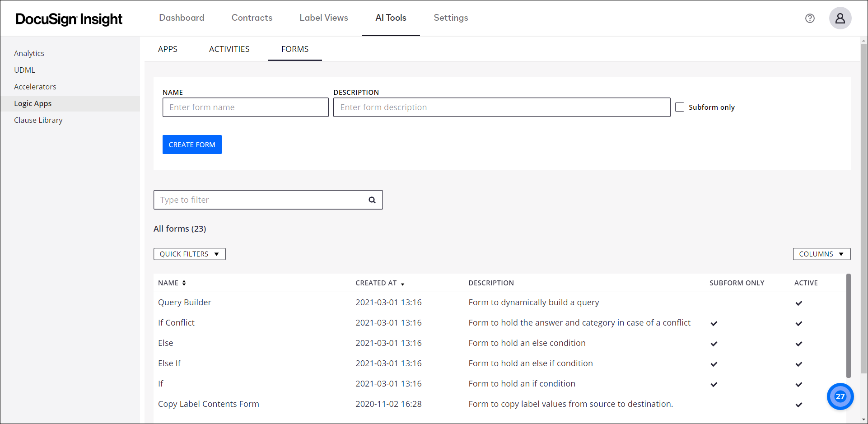Open the Contracts tab
This screenshot has width=868, height=424.
252,18
